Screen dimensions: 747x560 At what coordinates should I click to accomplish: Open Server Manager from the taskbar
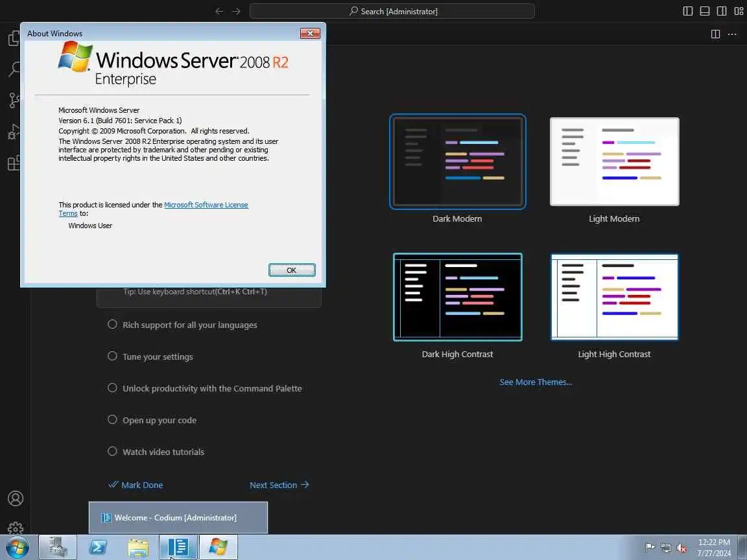(x=57, y=547)
